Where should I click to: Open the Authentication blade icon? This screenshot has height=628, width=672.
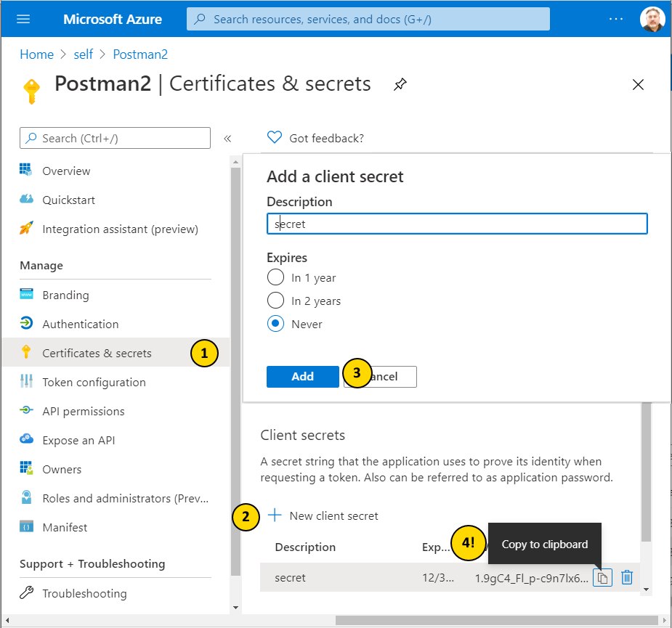[x=27, y=324]
